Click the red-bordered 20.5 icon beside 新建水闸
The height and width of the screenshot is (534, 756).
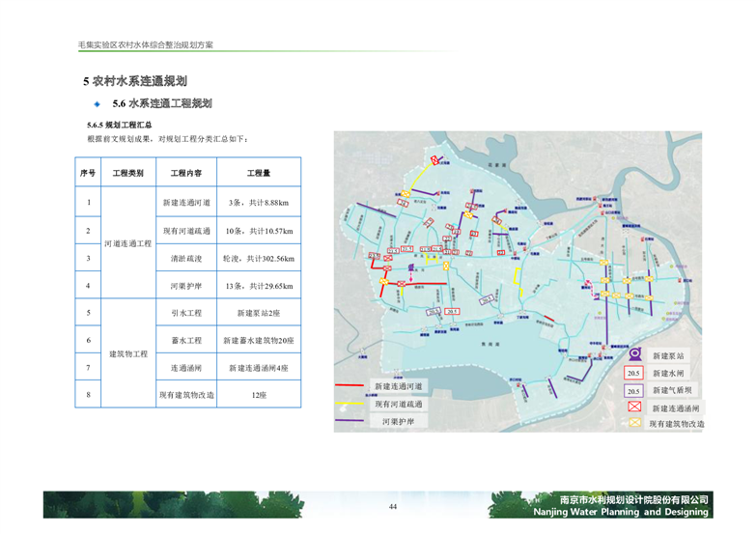point(633,374)
